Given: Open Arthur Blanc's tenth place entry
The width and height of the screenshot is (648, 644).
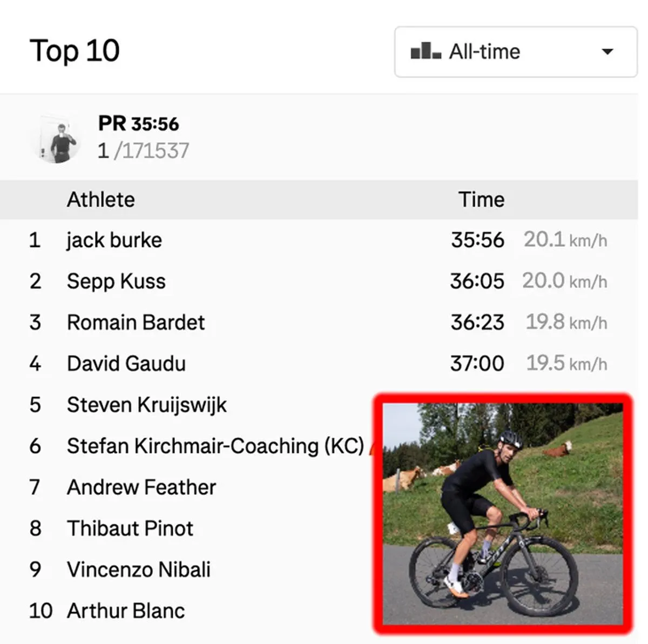Looking at the screenshot, I should coord(125,611).
